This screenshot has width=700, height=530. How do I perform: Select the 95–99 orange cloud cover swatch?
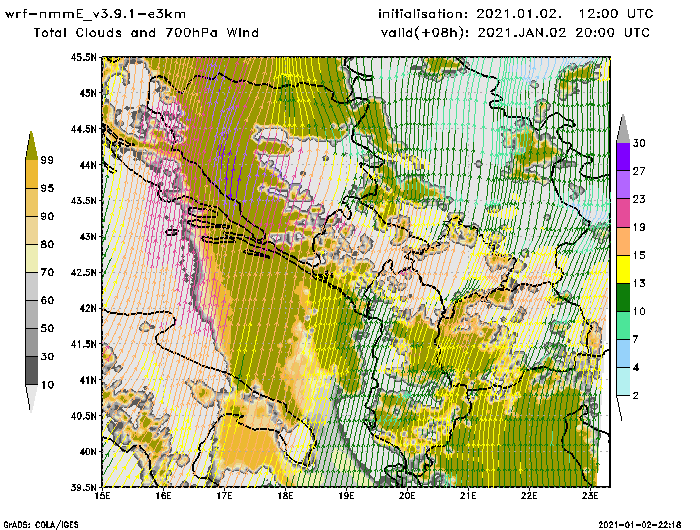[x=31, y=174]
